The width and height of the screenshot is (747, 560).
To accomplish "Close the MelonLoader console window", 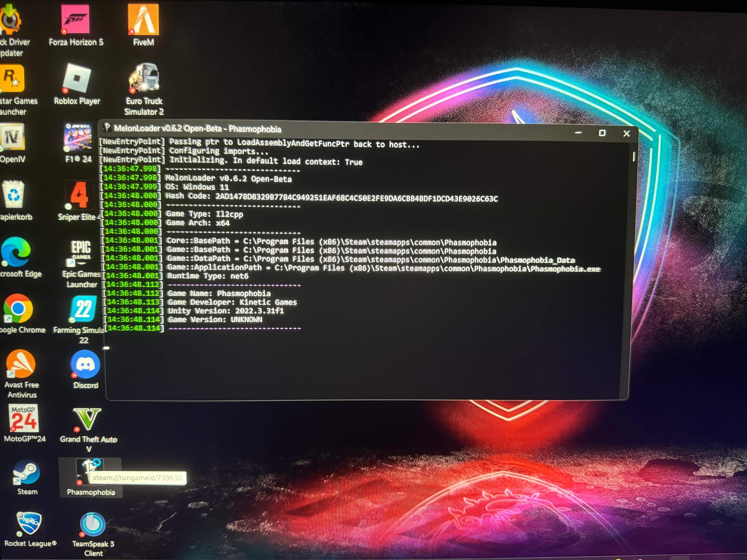I will click(x=626, y=134).
